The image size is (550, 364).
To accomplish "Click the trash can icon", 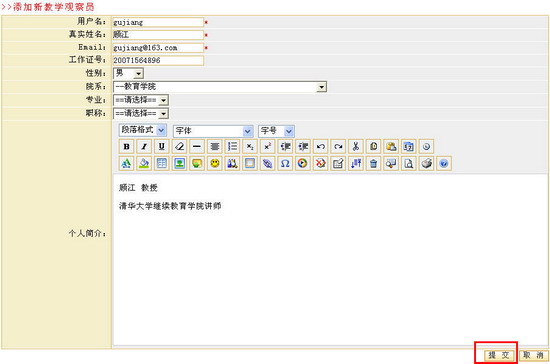I will pyautogui.click(x=373, y=163).
